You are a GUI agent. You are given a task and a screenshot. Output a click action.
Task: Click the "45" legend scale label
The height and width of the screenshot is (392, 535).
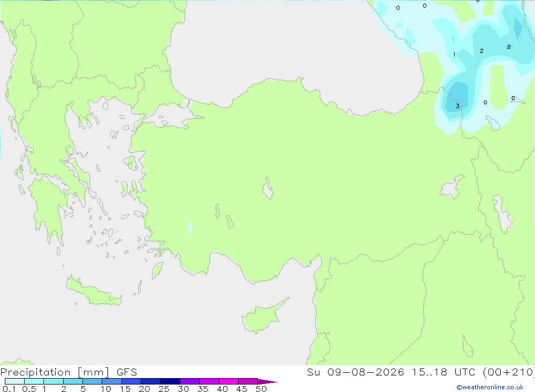pos(242,389)
